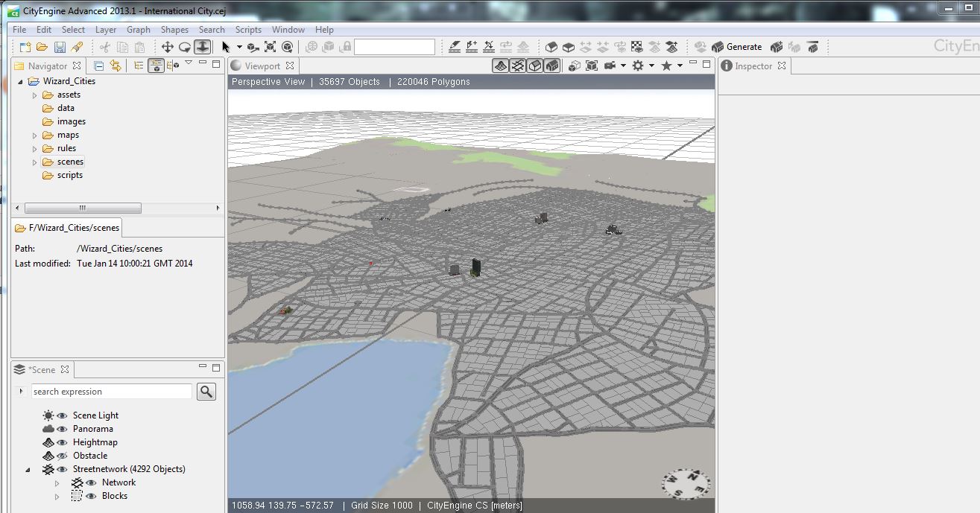The width and height of the screenshot is (980, 513).
Task: Select Rectangular Shape Creation tool
Action: (569, 47)
